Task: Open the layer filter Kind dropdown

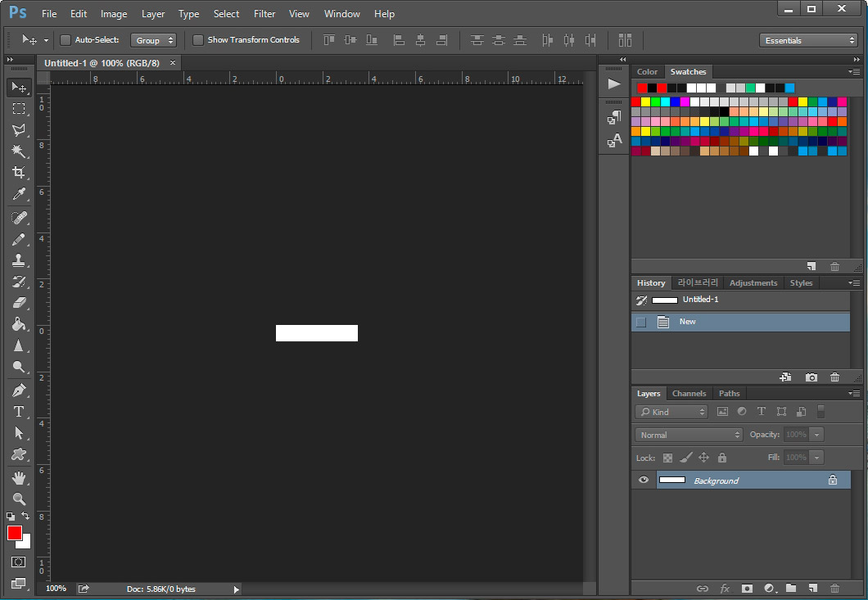Action: click(x=671, y=412)
